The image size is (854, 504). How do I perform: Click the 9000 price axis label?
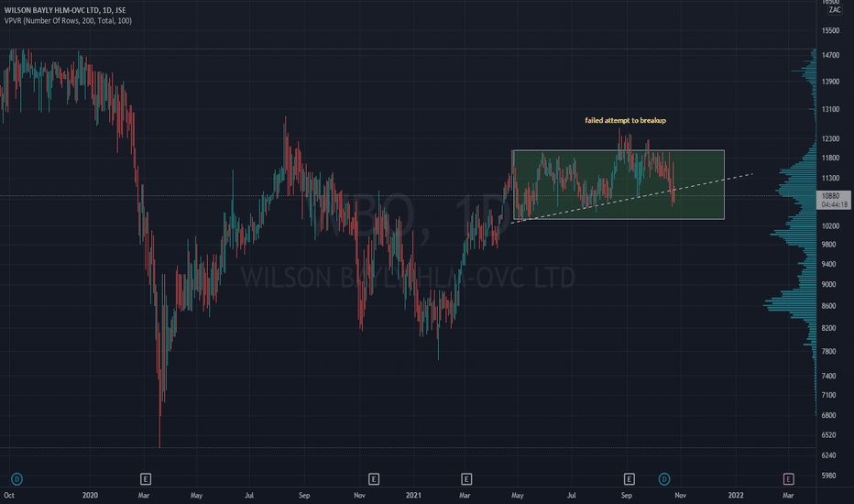(x=829, y=284)
